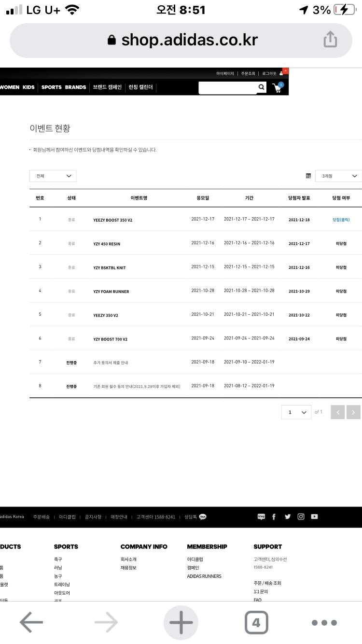
Task: Expand the 3개월 period dropdown
Action: [338, 176]
